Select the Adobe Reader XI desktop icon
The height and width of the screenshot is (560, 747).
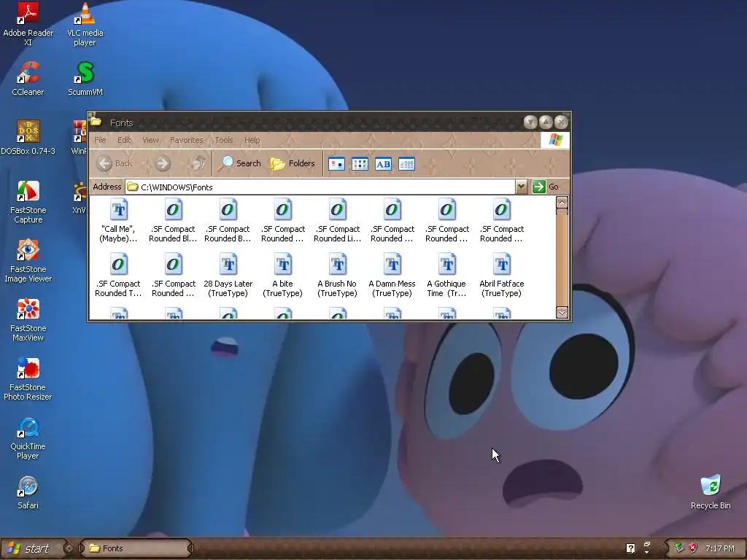[x=28, y=24]
